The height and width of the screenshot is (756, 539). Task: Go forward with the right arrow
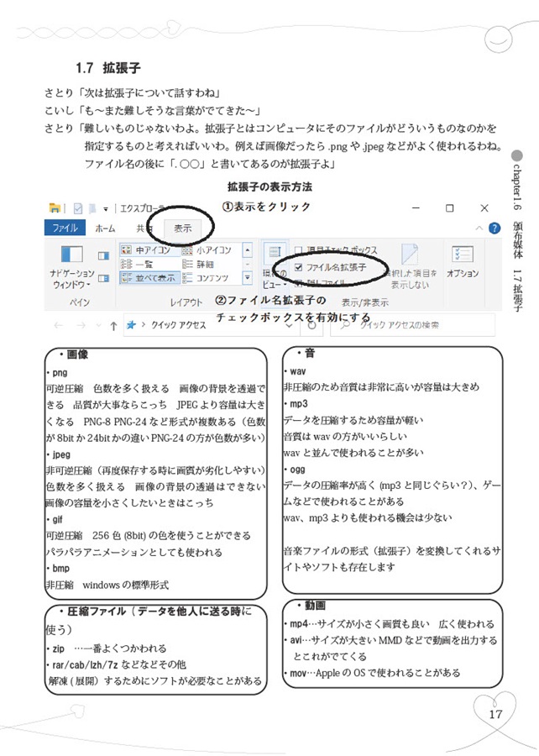[81, 326]
